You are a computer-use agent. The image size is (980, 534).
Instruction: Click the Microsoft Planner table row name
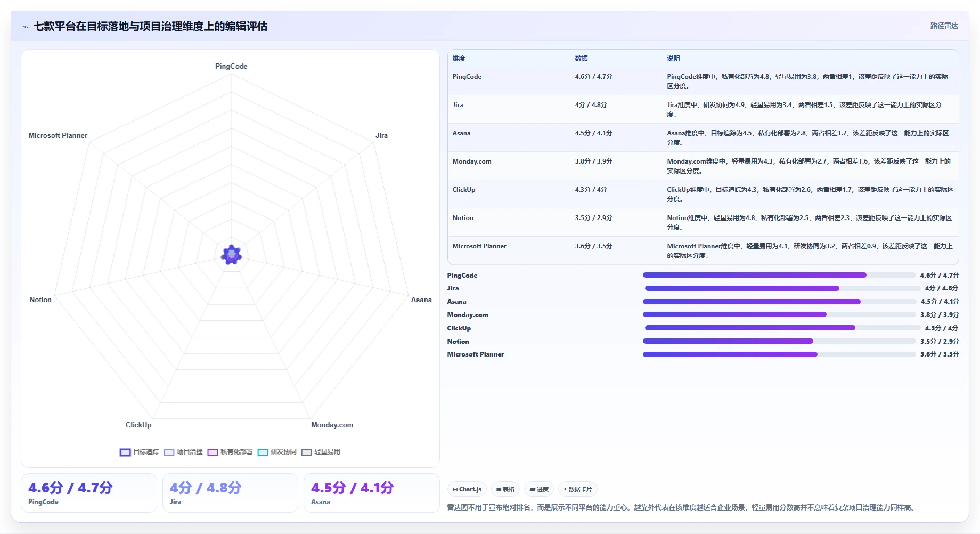479,246
